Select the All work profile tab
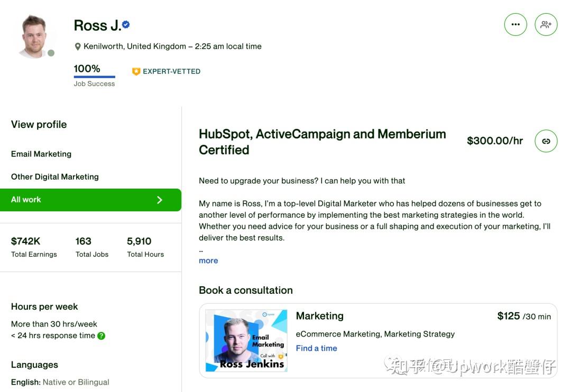This screenshot has width=571, height=392. point(26,200)
